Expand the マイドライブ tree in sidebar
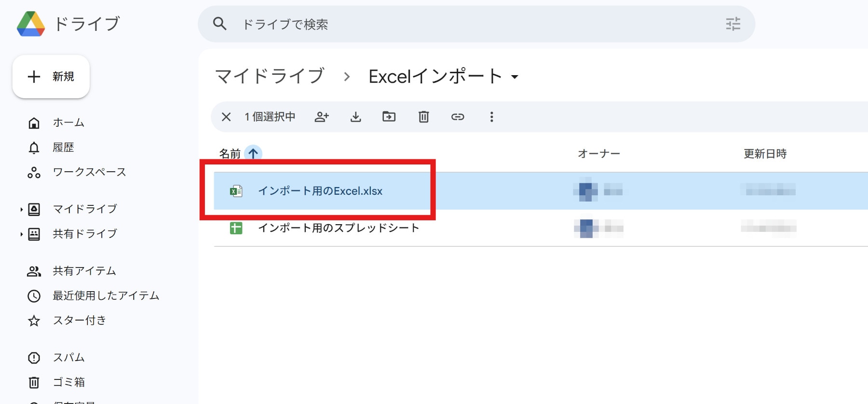The height and width of the screenshot is (404, 868). coord(21,209)
